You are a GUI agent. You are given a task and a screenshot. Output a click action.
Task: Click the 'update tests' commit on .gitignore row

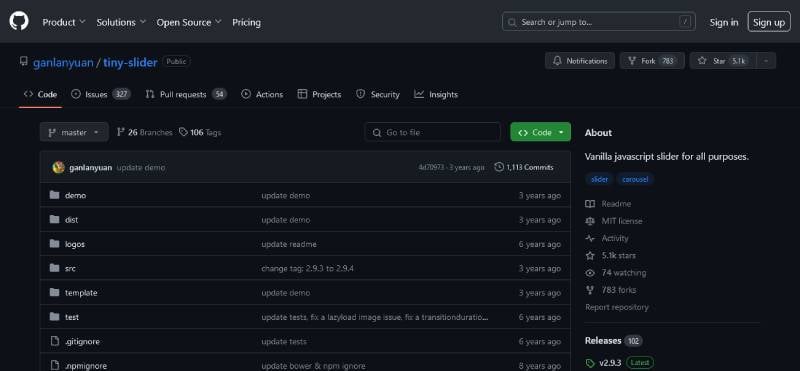click(x=284, y=342)
